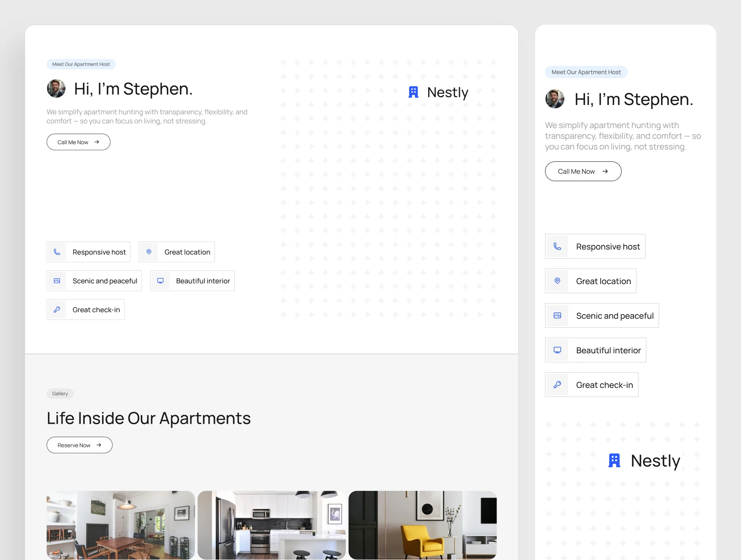Click the map pin icon in desktop Great location tag
This screenshot has width=741, height=560.
coord(149,252)
